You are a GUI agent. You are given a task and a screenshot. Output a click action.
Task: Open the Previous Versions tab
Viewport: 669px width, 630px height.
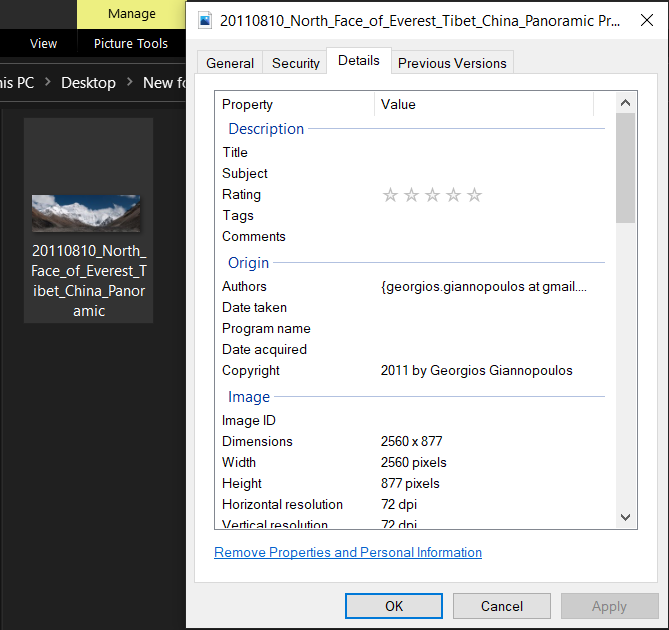452,63
